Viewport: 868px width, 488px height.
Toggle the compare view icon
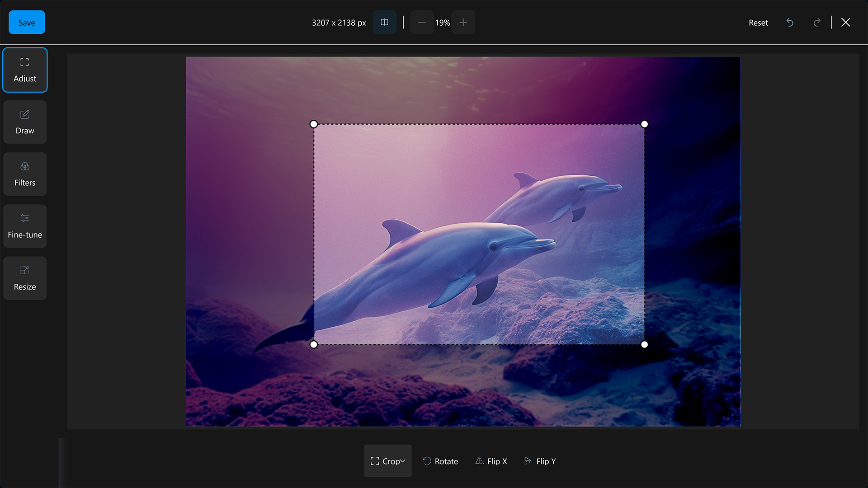click(384, 23)
